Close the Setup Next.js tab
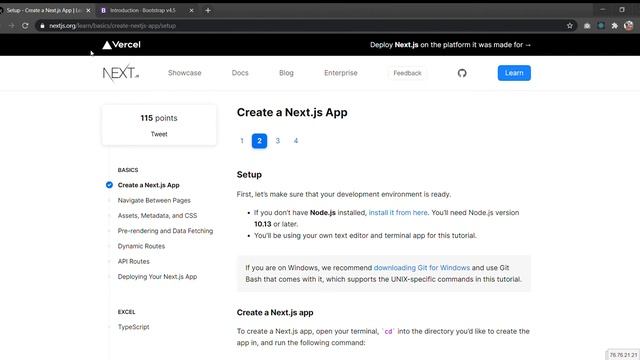Screen dimensions: 640x360 [x=88, y=10]
